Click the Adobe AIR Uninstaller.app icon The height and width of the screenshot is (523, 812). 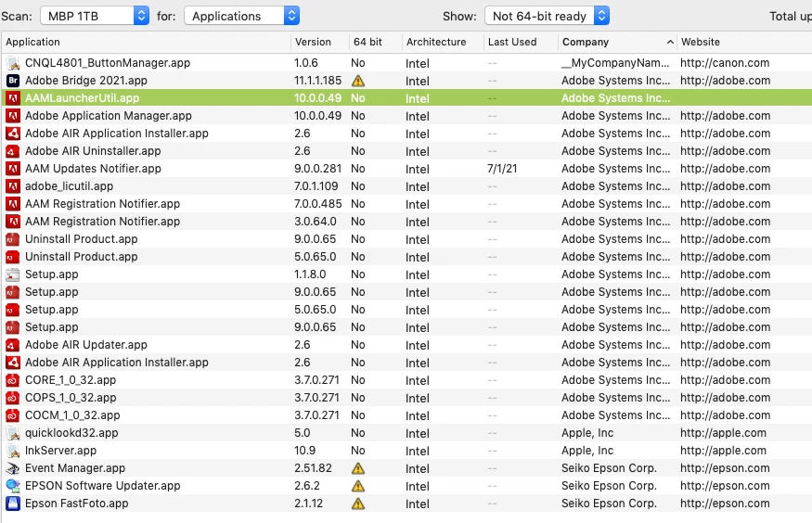[13, 151]
